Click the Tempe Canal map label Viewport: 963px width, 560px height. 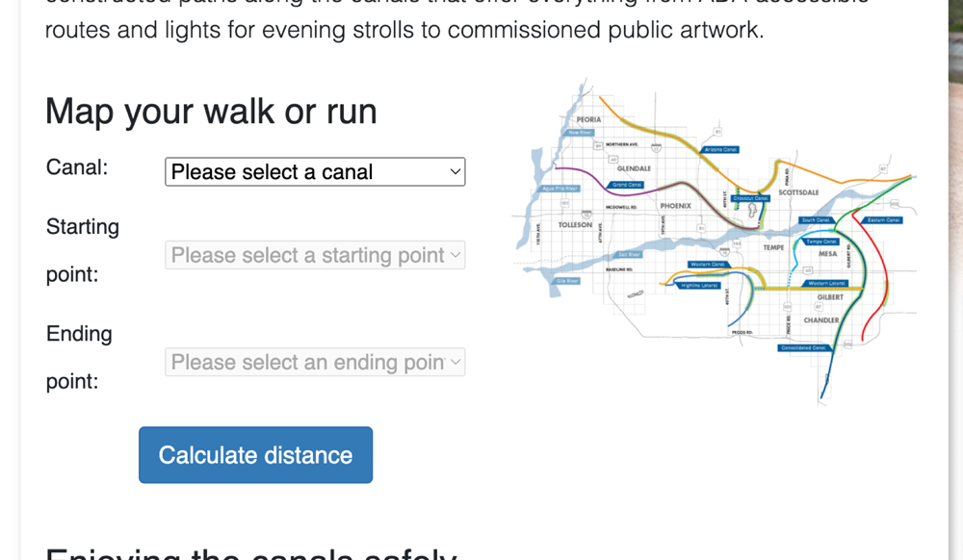(821, 242)
